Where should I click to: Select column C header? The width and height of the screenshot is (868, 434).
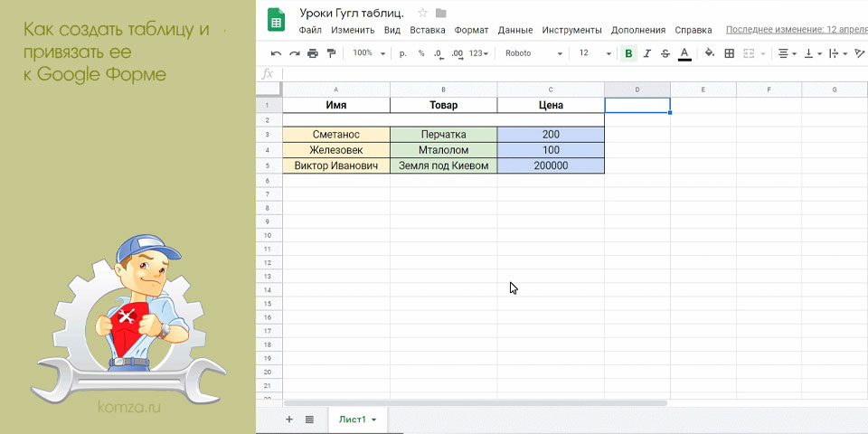click(551, 90)
